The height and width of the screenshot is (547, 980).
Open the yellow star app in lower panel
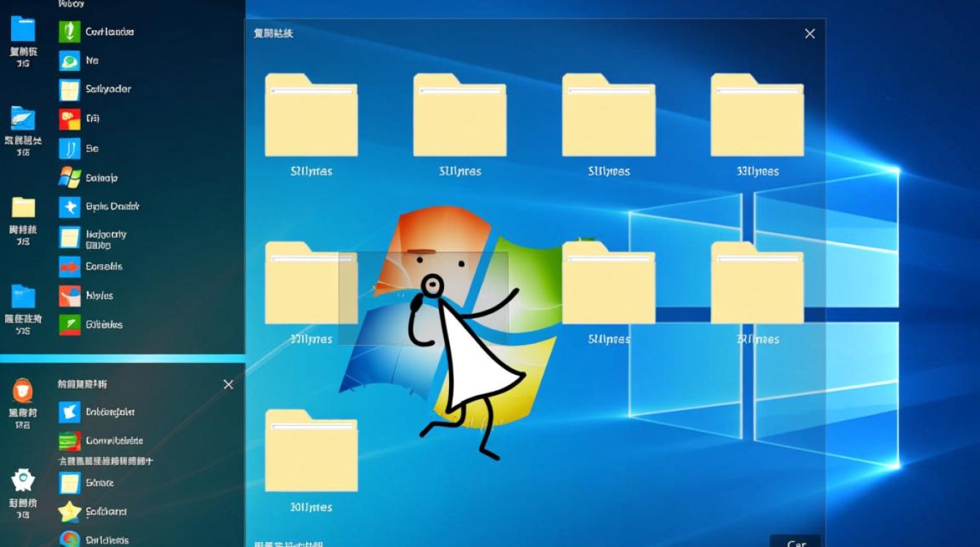click(69, 511)
